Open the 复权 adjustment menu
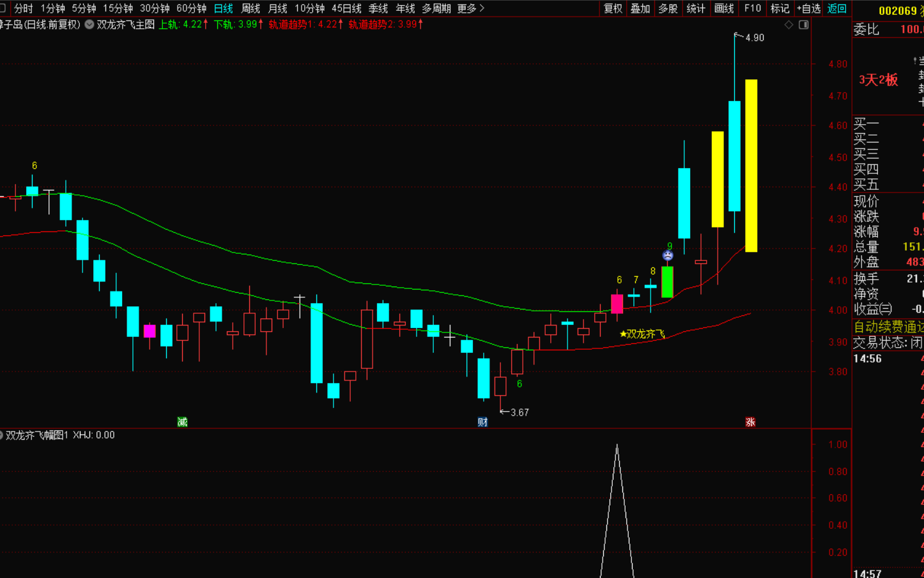This screenshot has height=578, width=924. pyautogui.click(x=613, y=8)
